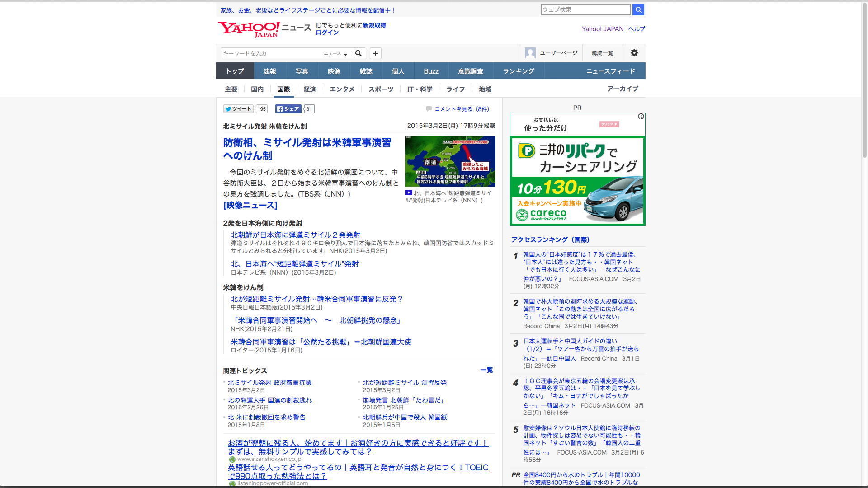Open the 速報 tab in the navigation bar
The height and width of the screenshot is (488, 868).
pos(269,71)
